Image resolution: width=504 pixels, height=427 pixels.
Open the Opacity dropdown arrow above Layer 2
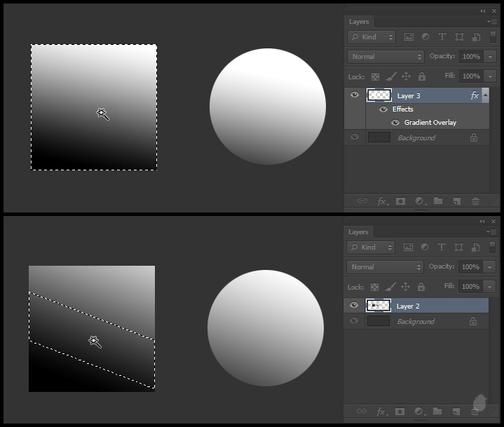tap(490, 267)
